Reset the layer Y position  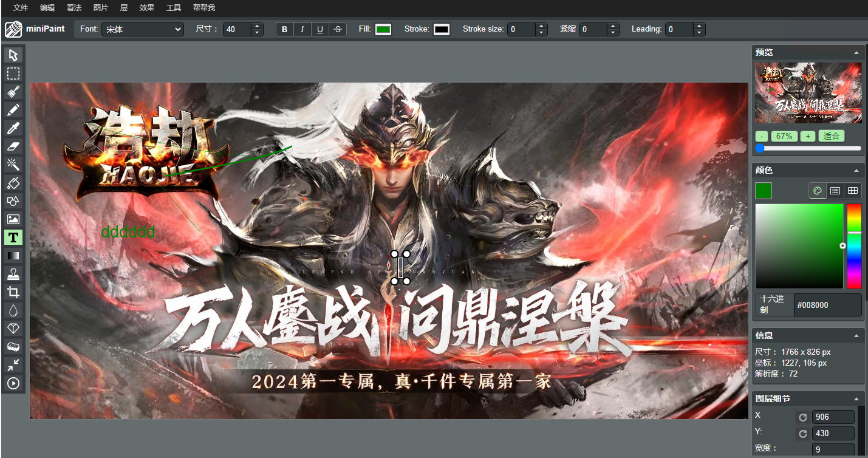[802, 434]
